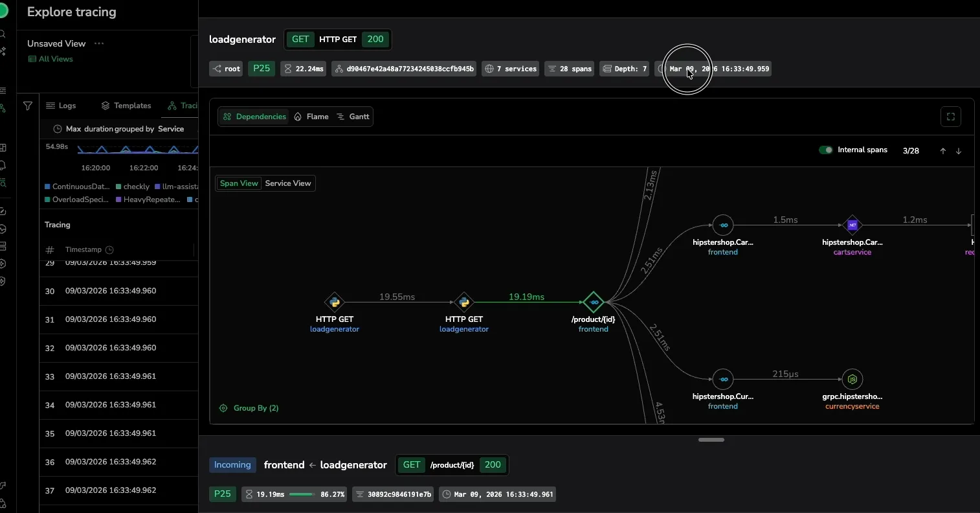
Task: Select trace row 37
Action: click(119, 490)
